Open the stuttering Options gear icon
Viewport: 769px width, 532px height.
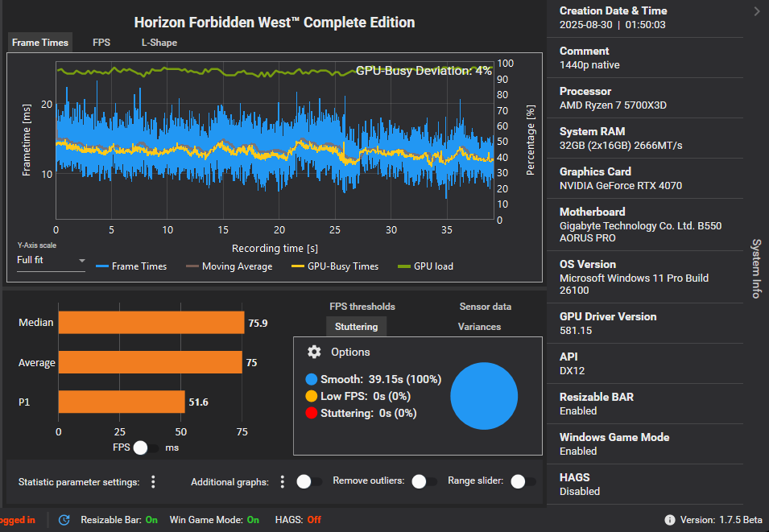(314, 352)
